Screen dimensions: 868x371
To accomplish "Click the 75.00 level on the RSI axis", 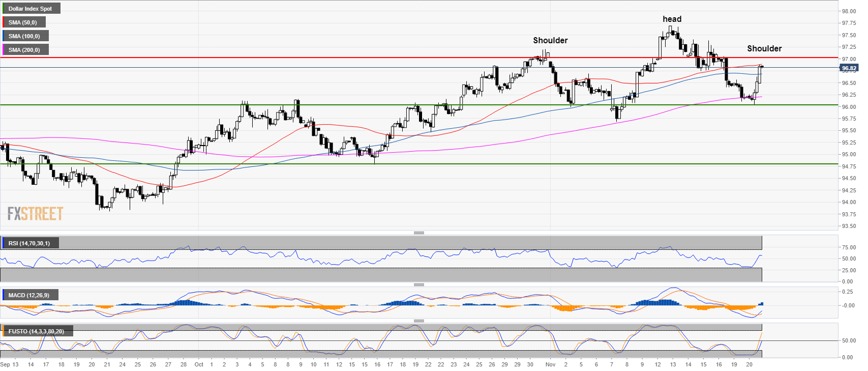I will point(848,247).
